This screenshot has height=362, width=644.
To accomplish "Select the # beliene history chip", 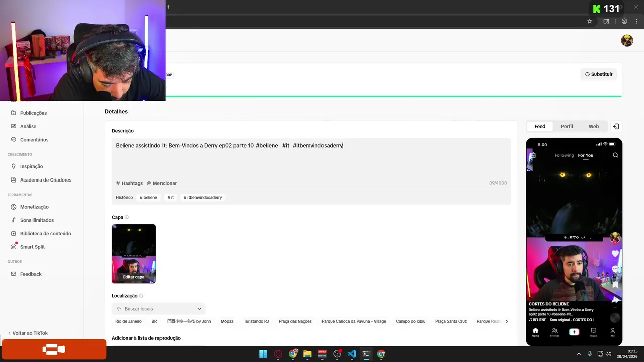I will click(x=148, y=198).
